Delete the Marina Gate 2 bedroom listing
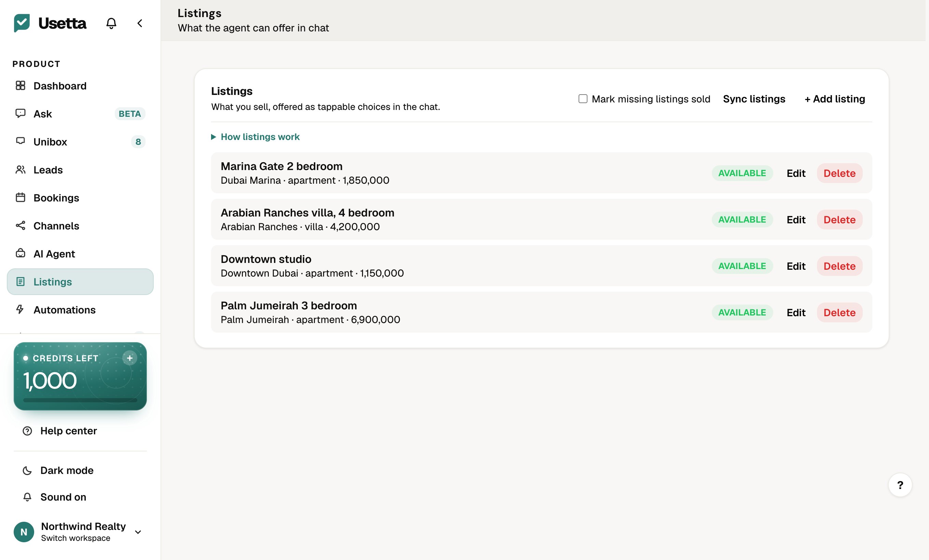 (x=839, y=173)
